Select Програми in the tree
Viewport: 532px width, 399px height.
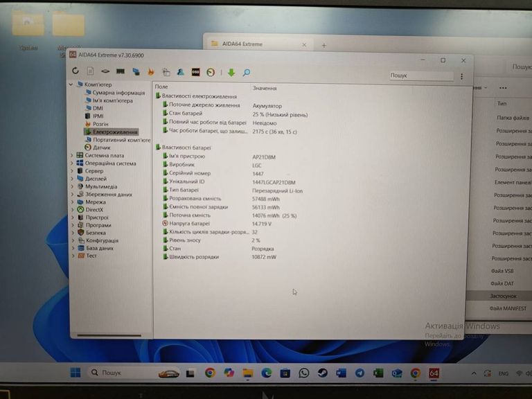(x=94, y=225)
